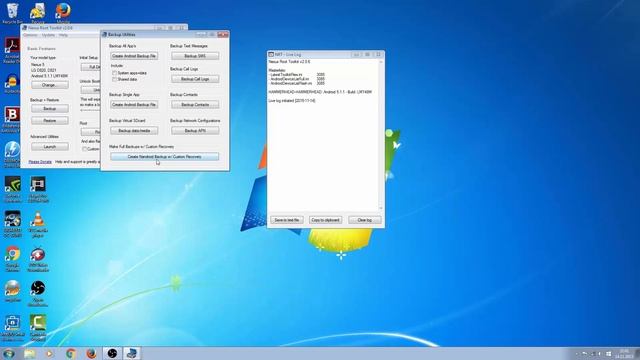Click the Backup APN button
Screen dimensions: 640x360
click(x=195, y=131)
